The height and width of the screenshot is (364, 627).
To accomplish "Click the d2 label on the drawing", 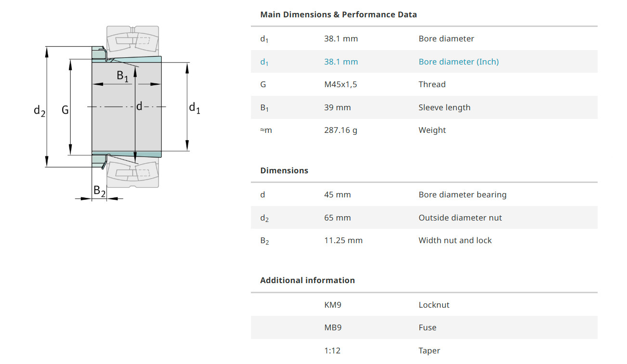I will [39, 111].
